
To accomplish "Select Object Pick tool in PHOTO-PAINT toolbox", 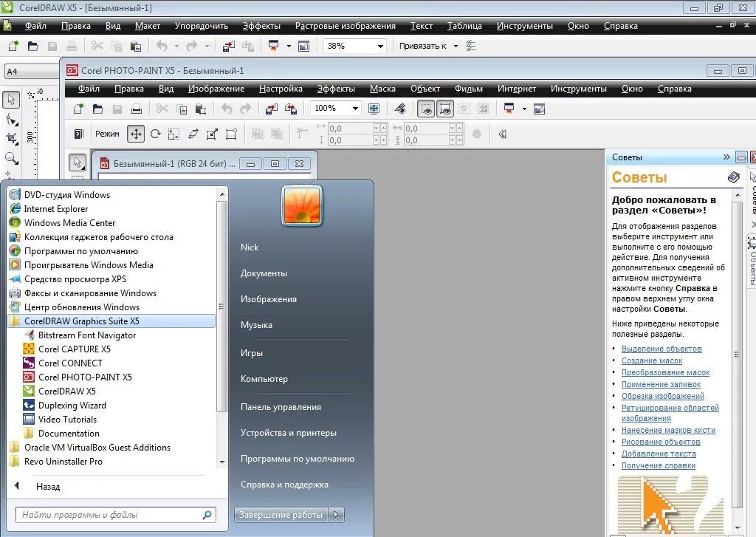I will pos(77,163).
